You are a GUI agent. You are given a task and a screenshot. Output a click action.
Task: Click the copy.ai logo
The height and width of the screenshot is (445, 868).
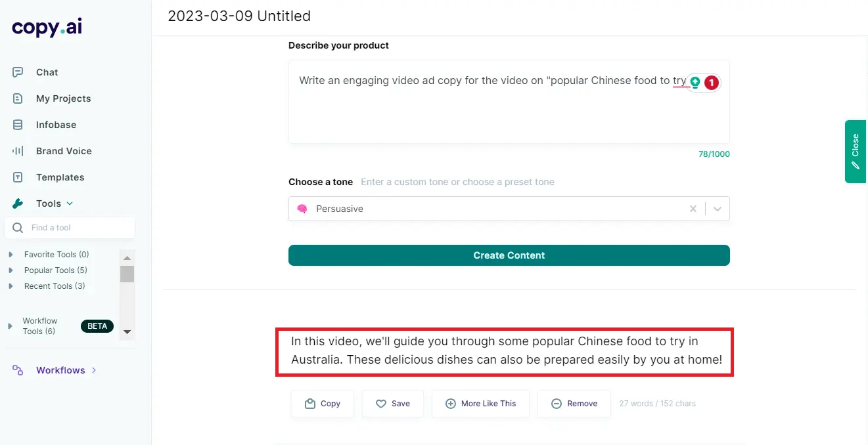pos(47,27)
